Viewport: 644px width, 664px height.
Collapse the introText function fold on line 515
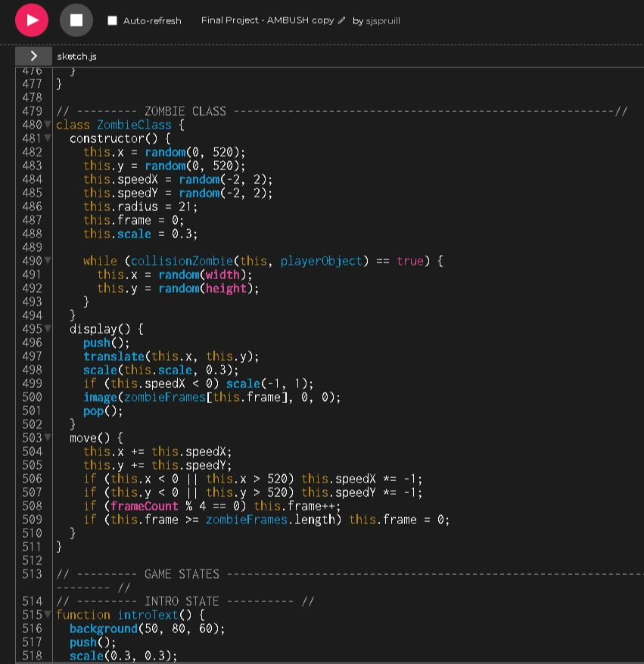47,615
